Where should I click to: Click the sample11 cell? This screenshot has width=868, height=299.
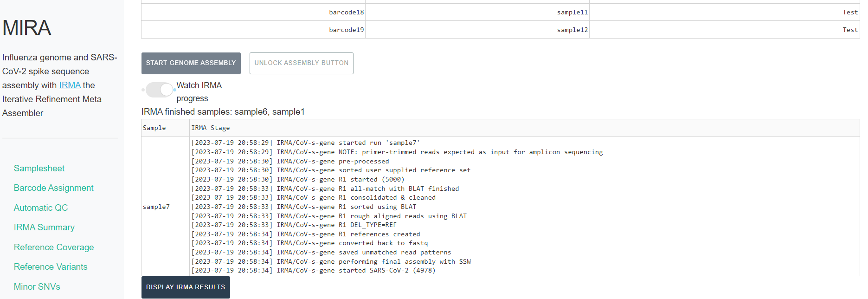(572, 13)
